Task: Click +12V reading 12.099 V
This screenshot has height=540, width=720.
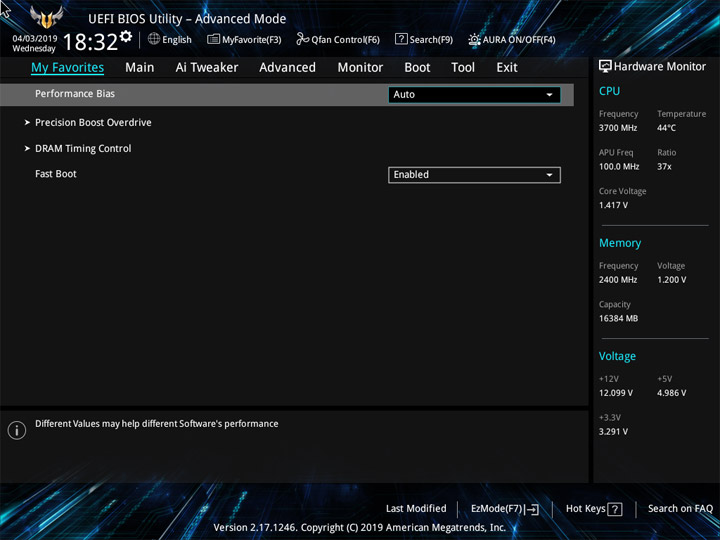Action: click(x=616, y=393)
